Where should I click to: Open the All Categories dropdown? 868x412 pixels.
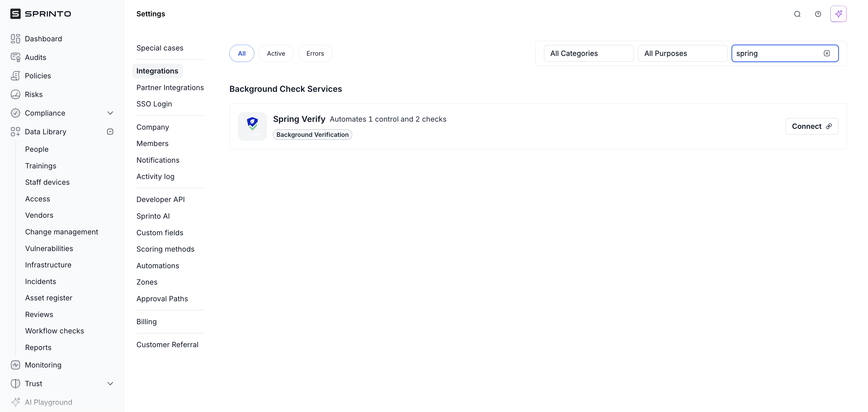(588, 53)
